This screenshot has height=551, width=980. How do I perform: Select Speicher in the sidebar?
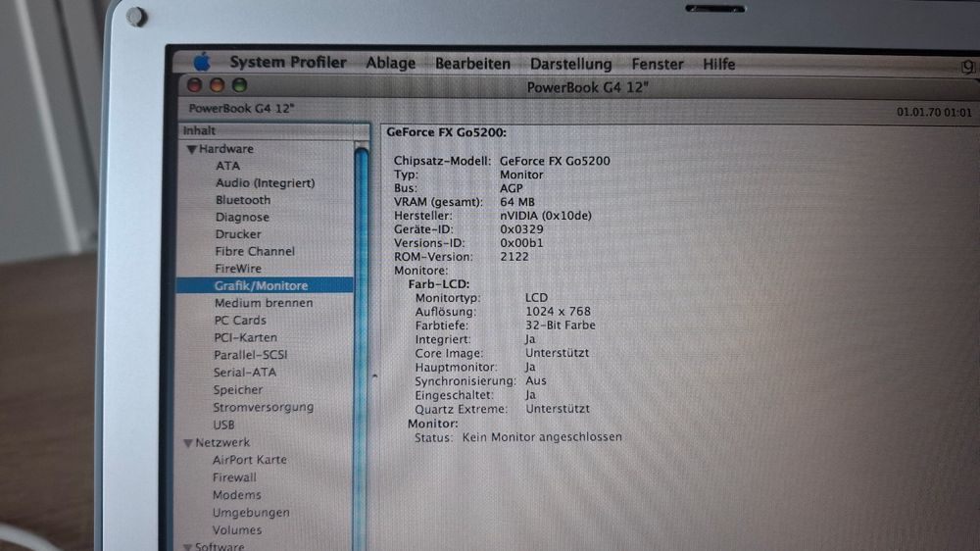[237, 389]
